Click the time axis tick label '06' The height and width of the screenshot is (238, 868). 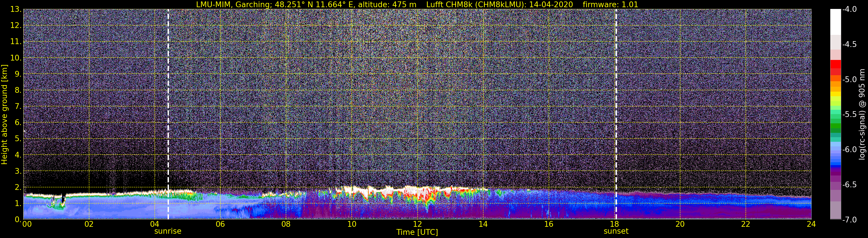click(220, 224)
